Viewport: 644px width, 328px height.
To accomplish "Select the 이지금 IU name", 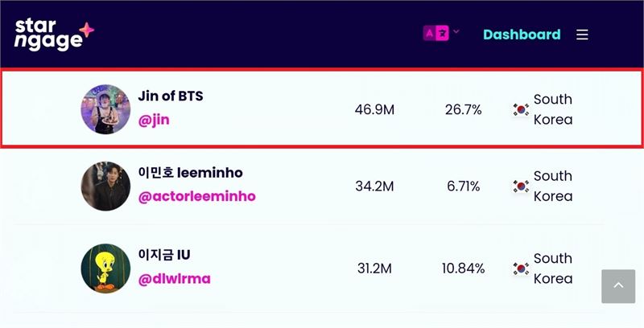I will pyautogui.click(x=164, y=255).
